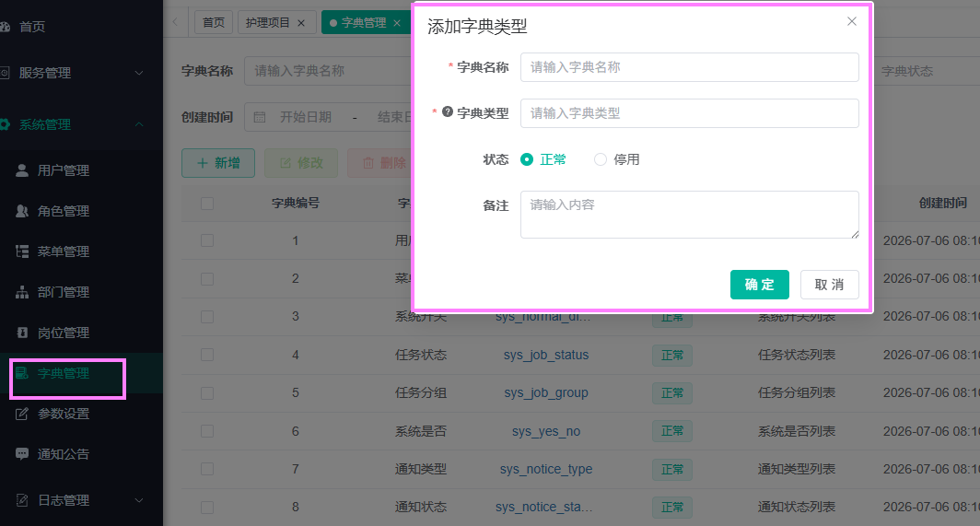Open the sys_job_group dictionary link
The height and width of the screenshot is (526, 980).
point(546,393)
